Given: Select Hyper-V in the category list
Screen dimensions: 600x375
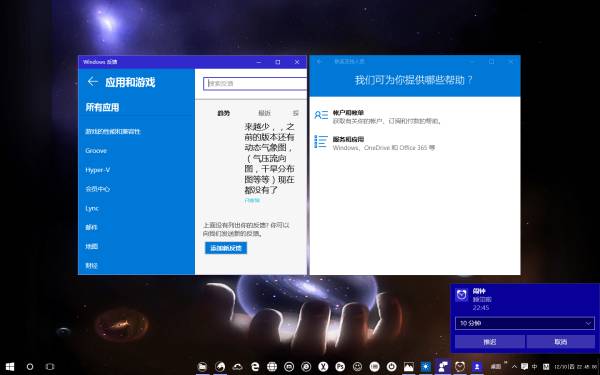Looking at the screenshot, I should click(x=98, y=170).
